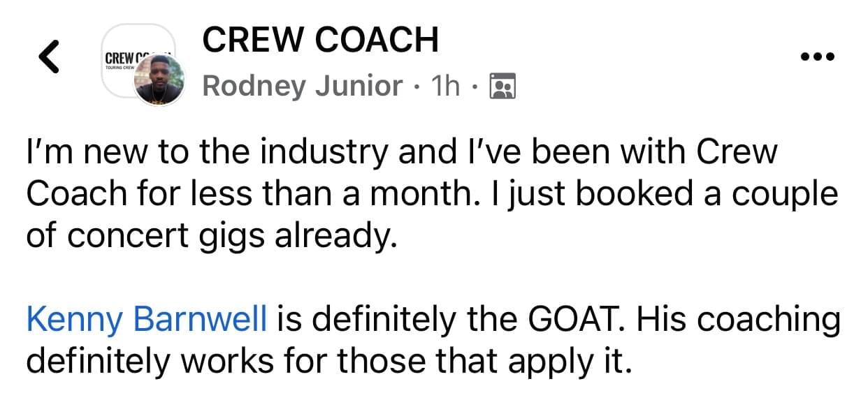Open the CREW COACH group title
The width and height of the screenshot is (868, 393).
[320, 39]
